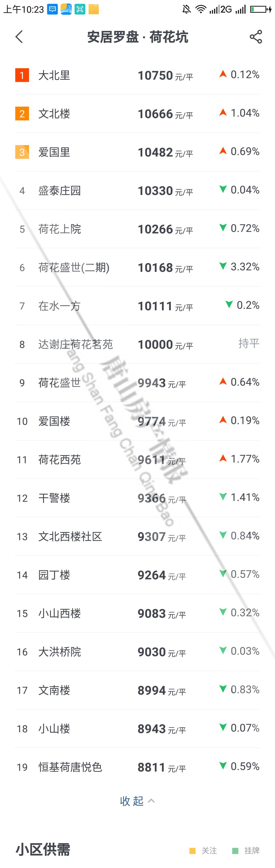
Task: Open the 文北楼 community entry
Action: point(54,114)
